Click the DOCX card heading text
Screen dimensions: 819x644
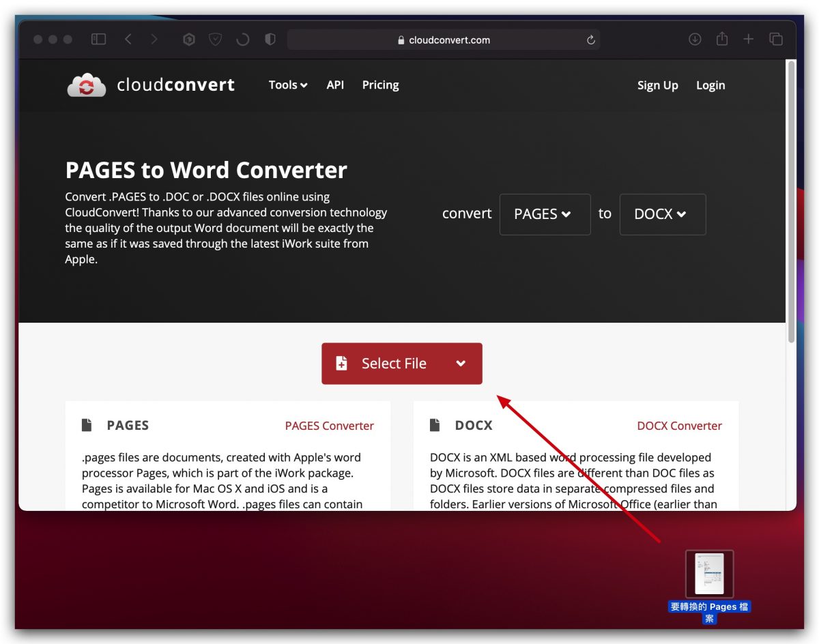tap(474, 425)
